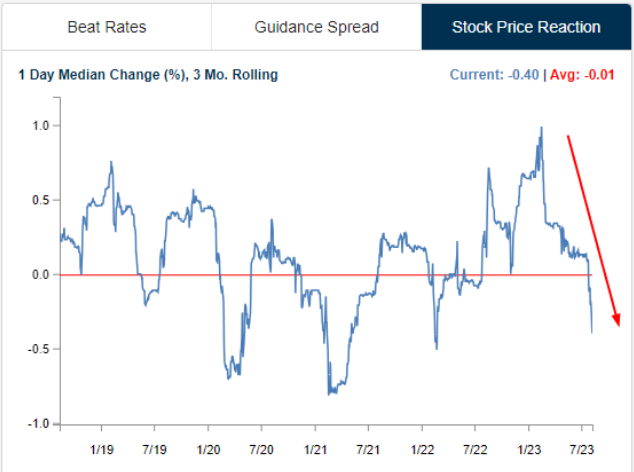Select the 7/22 x-axis tick label
This screenshot has height=472, width=634.
click(x=475, y=449)
